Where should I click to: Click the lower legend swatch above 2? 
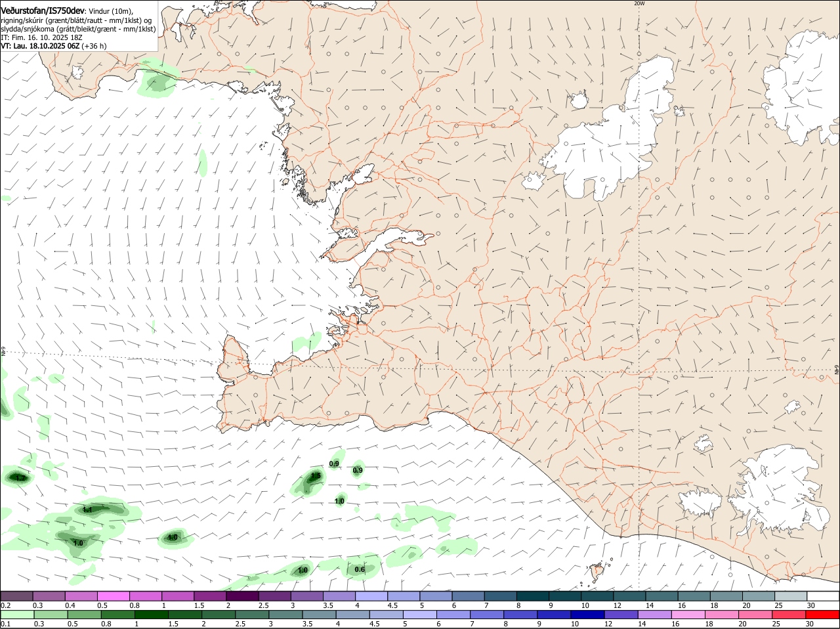coord(219,615)
